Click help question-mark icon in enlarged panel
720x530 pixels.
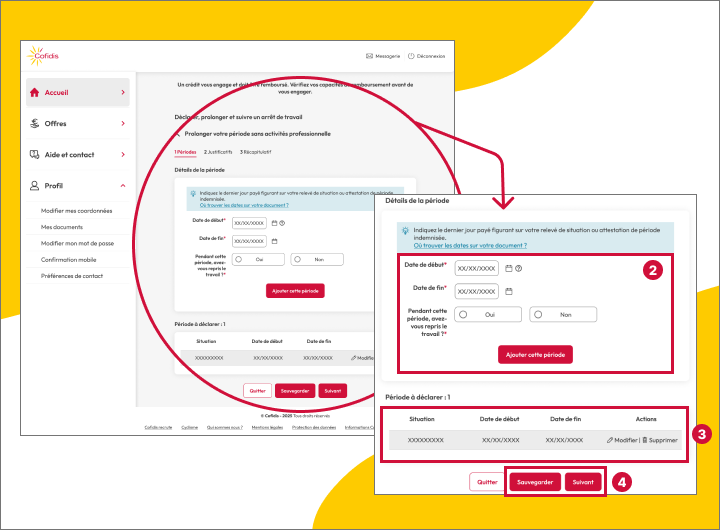coord(519,268)
